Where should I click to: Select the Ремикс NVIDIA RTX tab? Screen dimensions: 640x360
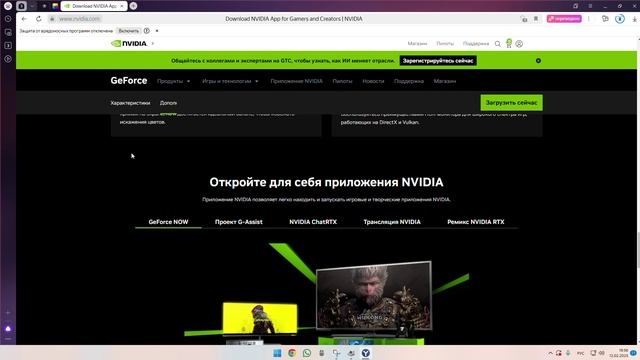pyautogui.click(x=476, y=222)
